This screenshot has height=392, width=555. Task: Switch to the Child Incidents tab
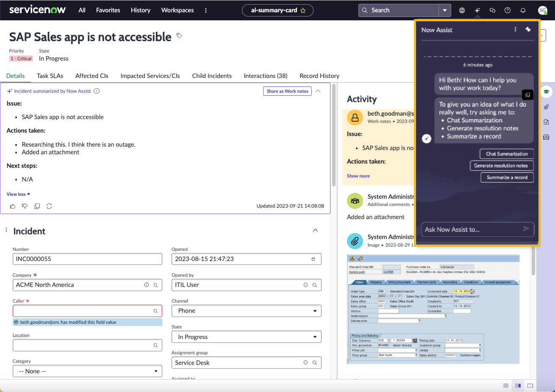tap(212, 76)
